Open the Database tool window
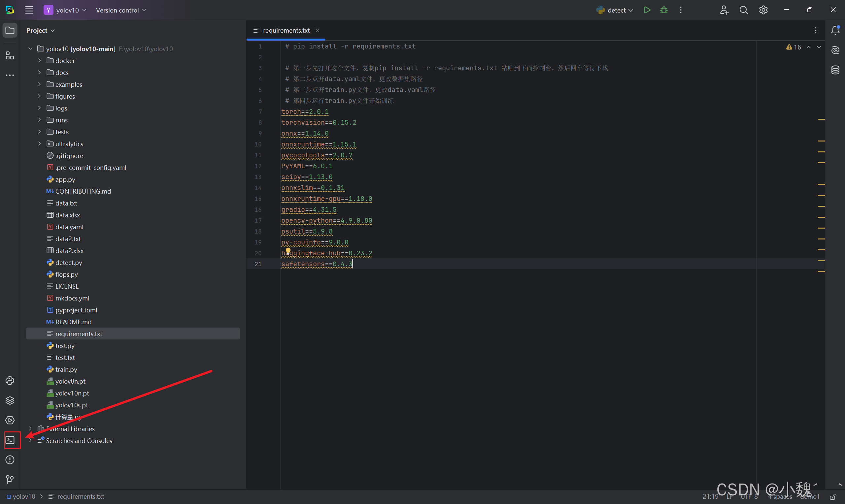Screen dimensions: 845x504 [835, 70]
